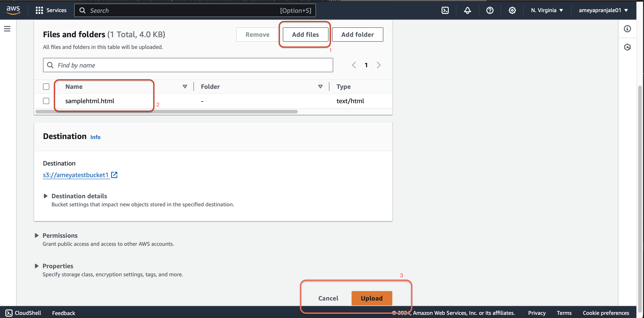Open the info panel icon on the right
This screenshot has height=318, width=644.
click(x=627, y=29)
